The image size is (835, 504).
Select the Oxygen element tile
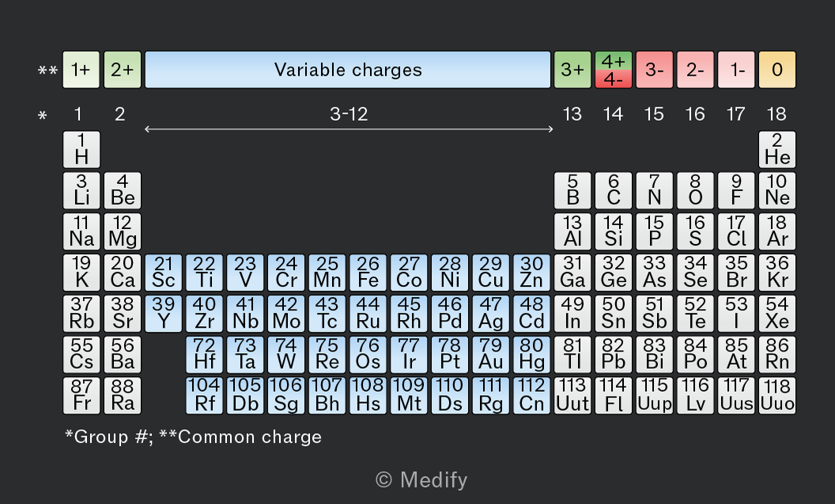(x=695, y=190)
